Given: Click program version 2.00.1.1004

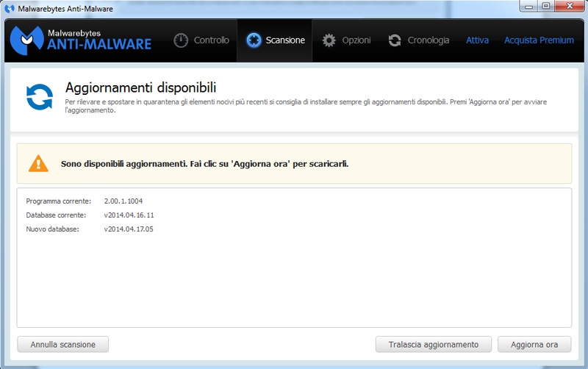Looking at the screenshot, I should 123,201.
